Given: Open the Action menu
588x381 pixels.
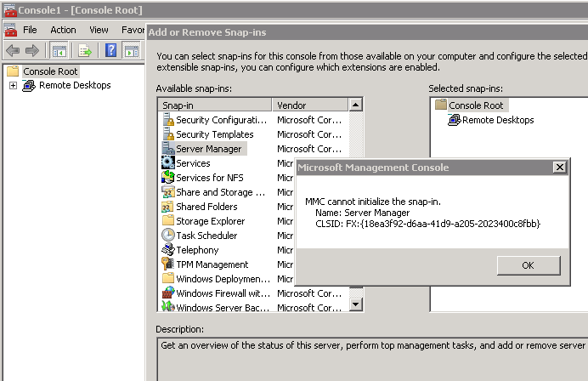Looking at the screenshot, I should [x=63, y=30].
